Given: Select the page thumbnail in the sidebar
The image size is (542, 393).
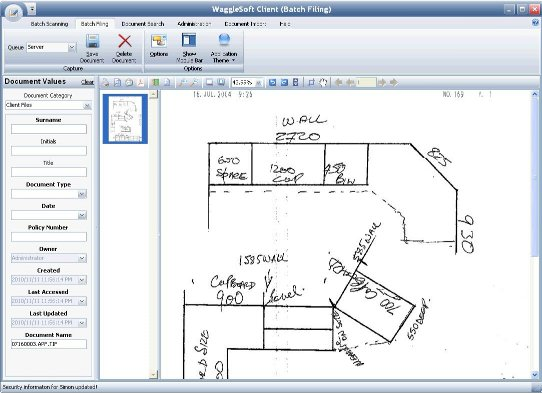Looking at the screenshot, I should [125, 119].
